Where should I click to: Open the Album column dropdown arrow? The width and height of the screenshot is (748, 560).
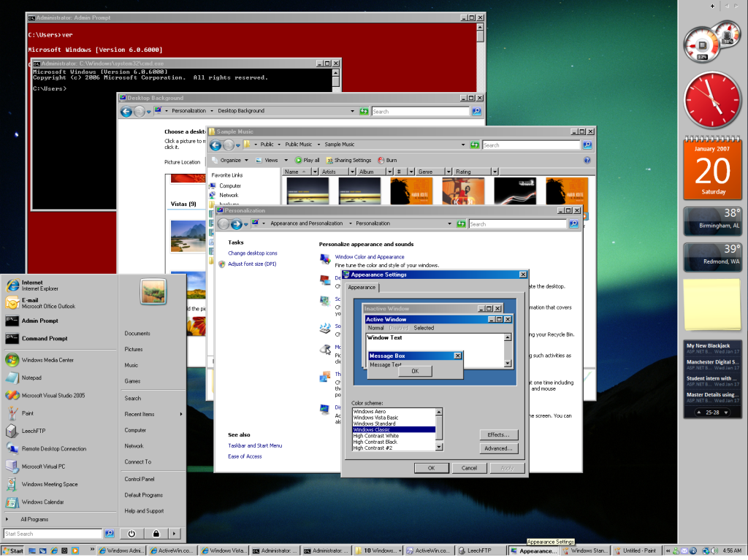pos(389,172)
